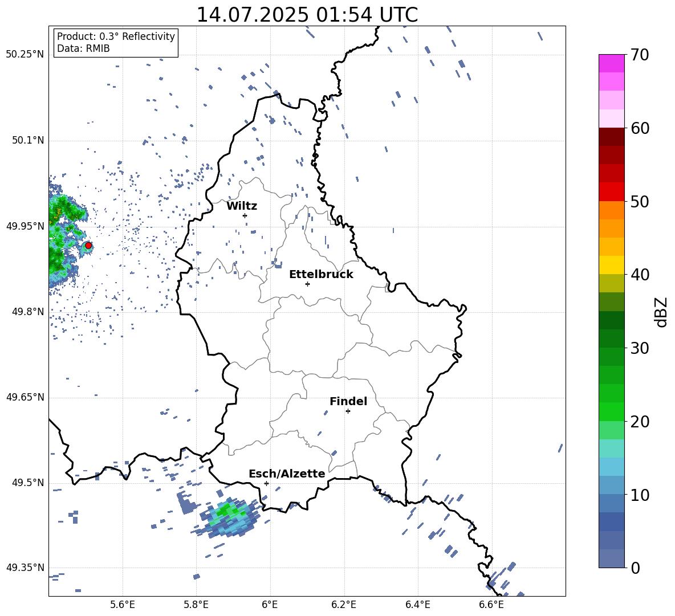675x616 pixels.
Task: Click the colorbar value 60
Action: 640,128
